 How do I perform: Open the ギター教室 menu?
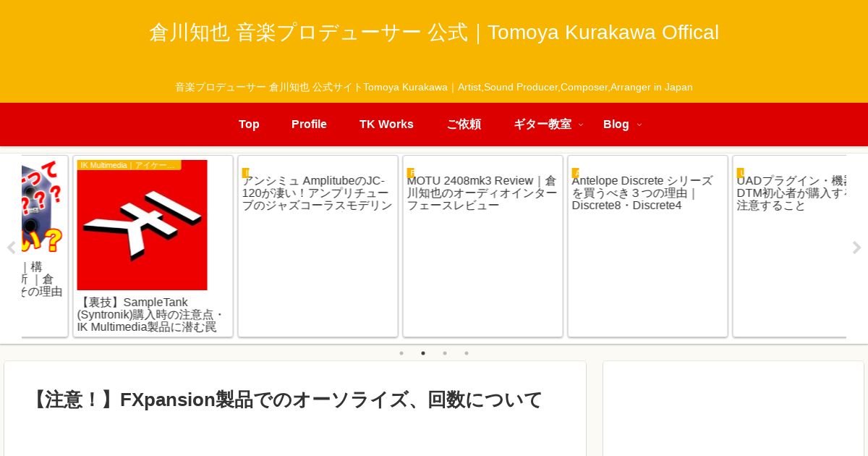point(542,124)
